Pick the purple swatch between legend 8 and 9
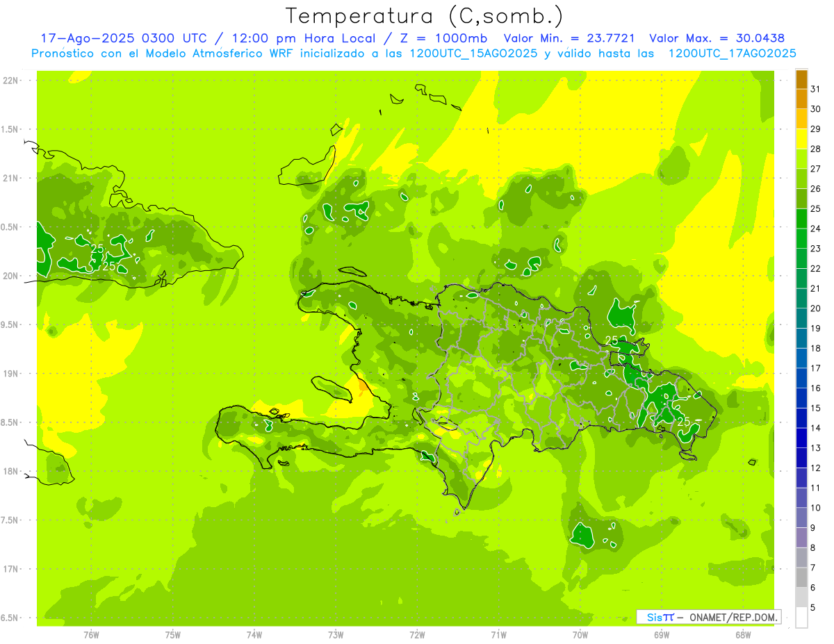The height and width of the screenshot is (644, 834). [x=801, y=538]
